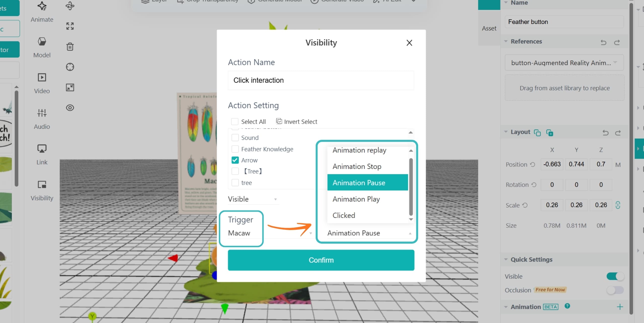644x323 pixels.
Task: Choose Animation Pause option in list
Action: click(368, 182)
